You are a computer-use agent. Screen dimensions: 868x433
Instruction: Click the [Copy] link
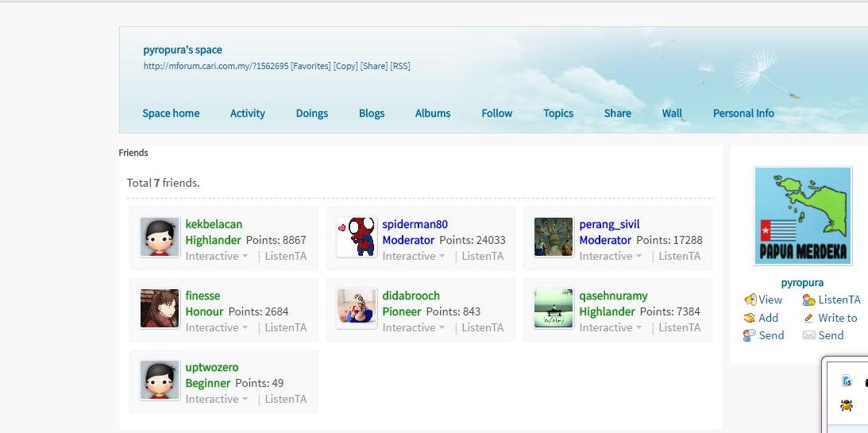point(345,66)
